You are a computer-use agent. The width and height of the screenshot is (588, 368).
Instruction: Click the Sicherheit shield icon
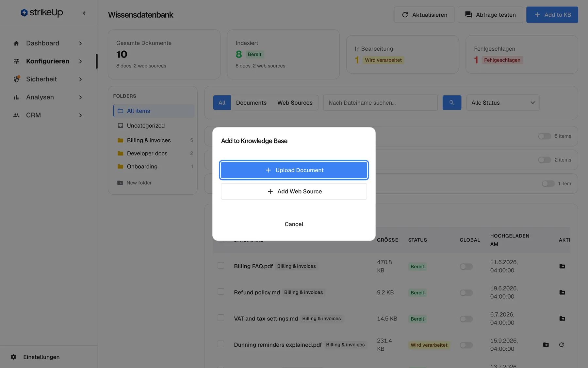click(16, 79)
